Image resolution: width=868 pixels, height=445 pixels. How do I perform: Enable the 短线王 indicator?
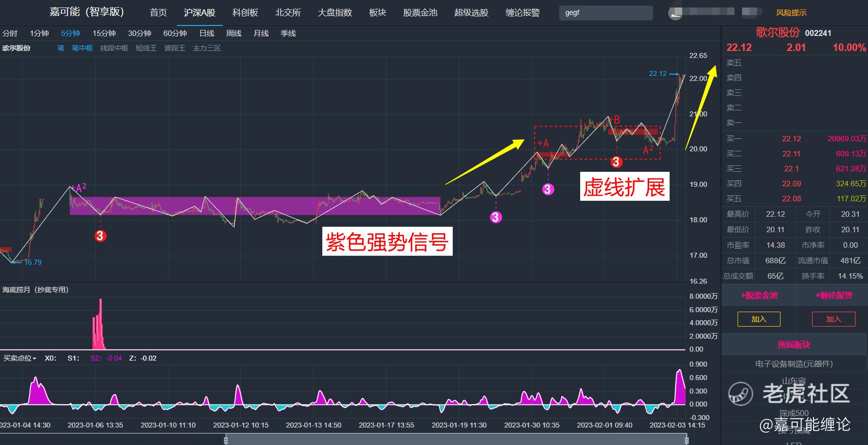coord(146,48)
